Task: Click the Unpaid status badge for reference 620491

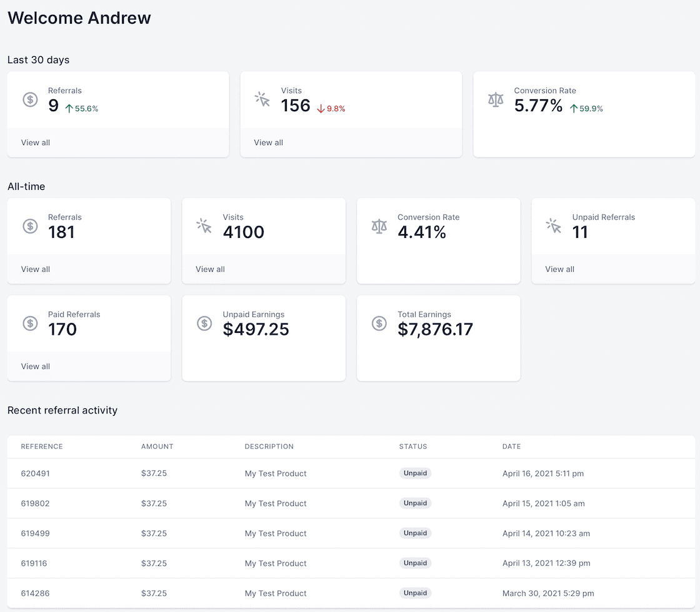Action: (415, 473)
